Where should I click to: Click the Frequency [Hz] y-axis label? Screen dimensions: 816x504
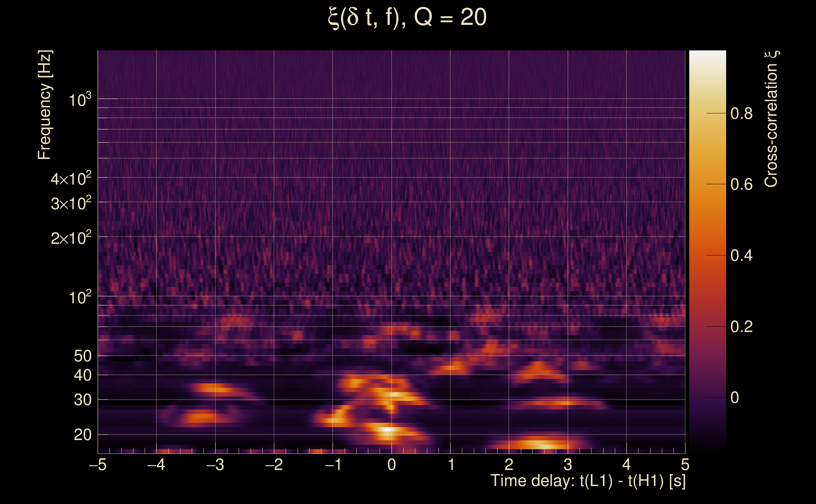[44, 105]
